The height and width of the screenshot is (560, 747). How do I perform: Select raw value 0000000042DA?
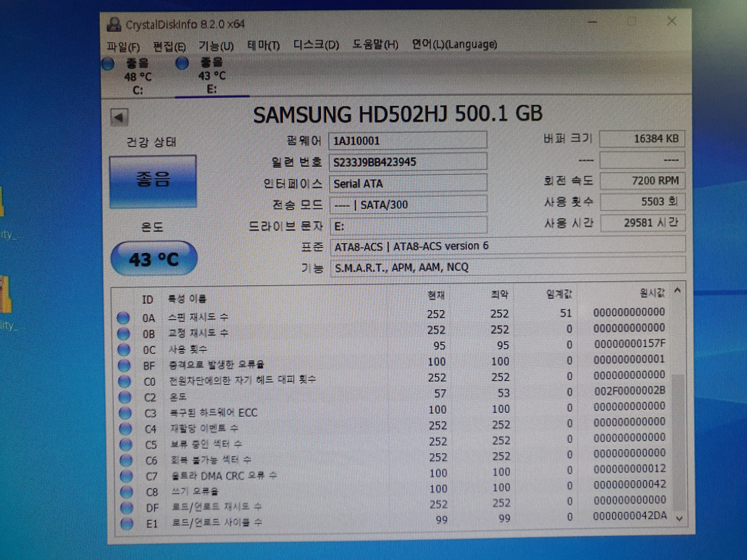[630, 516]
